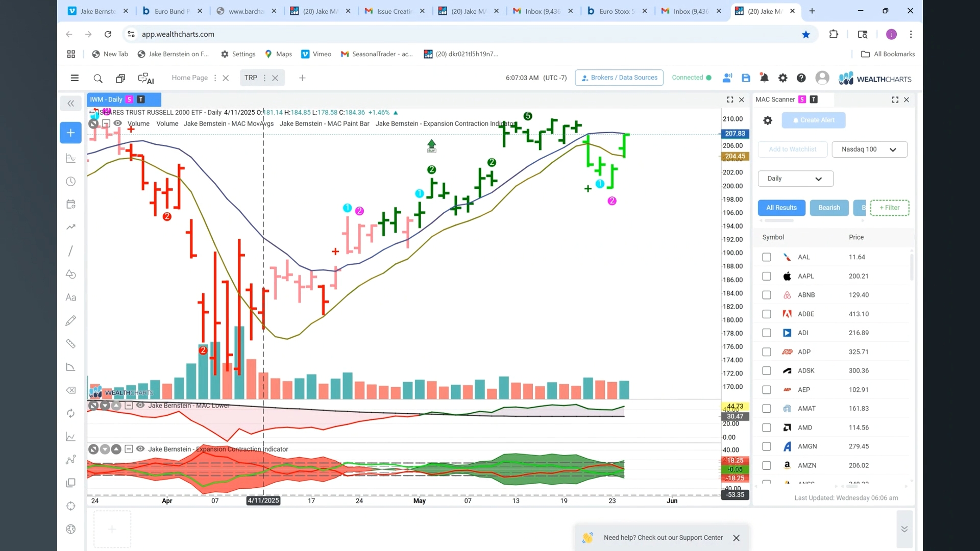Open the symbol search magnifier
Image resolution: width=980 pixels, height=551 pixels.
(97, 78)
